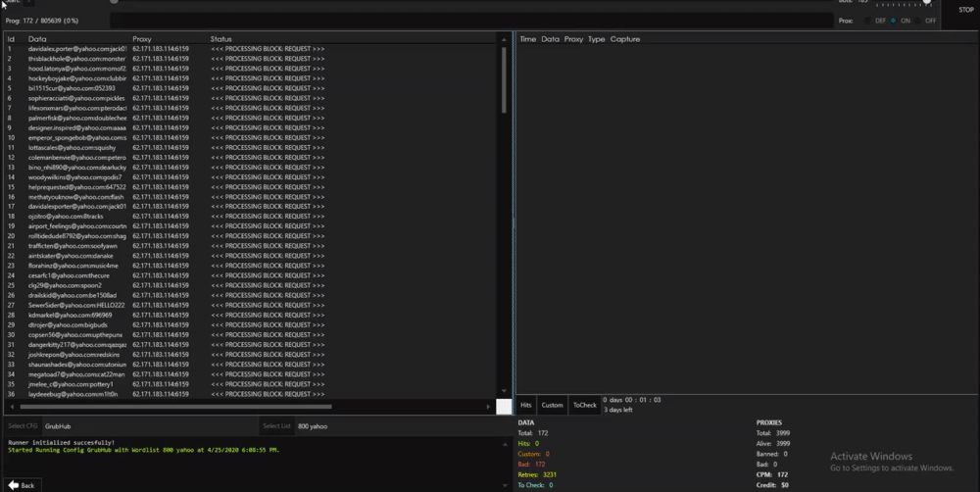This screenshot has height=492, width=980.
Task: Click the horizontal scrollbar left arrow
Action: (x=12, y=407)
